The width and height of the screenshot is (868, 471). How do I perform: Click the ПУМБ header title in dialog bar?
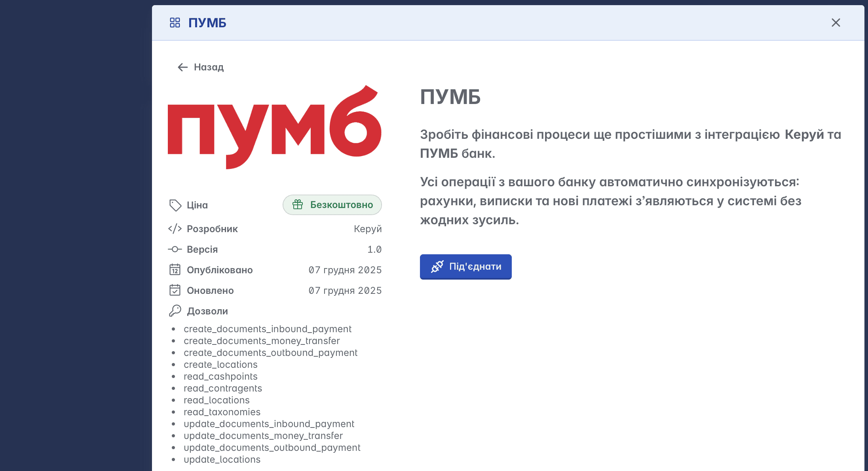pos(207,23)
